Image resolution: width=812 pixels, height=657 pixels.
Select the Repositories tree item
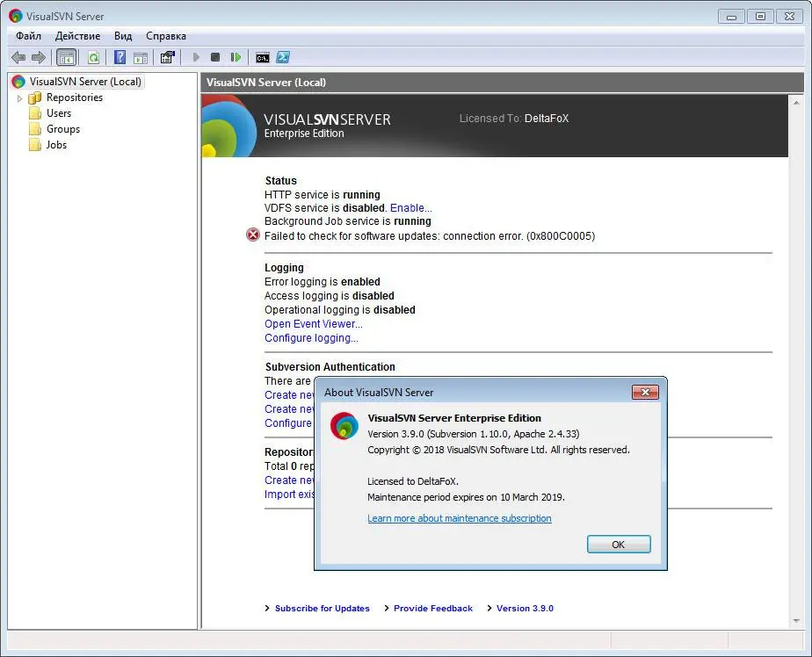[x=75, y=97]
